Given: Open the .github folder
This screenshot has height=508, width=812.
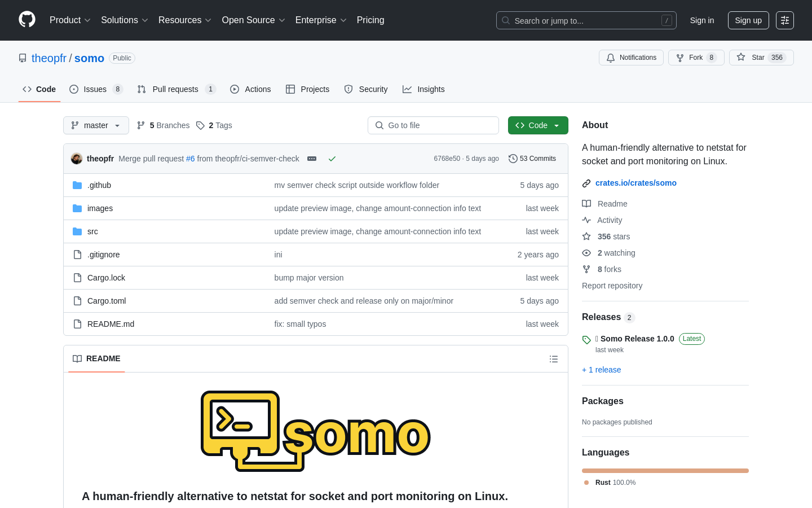Looking at the screenshot, I should tap(99, 185).
